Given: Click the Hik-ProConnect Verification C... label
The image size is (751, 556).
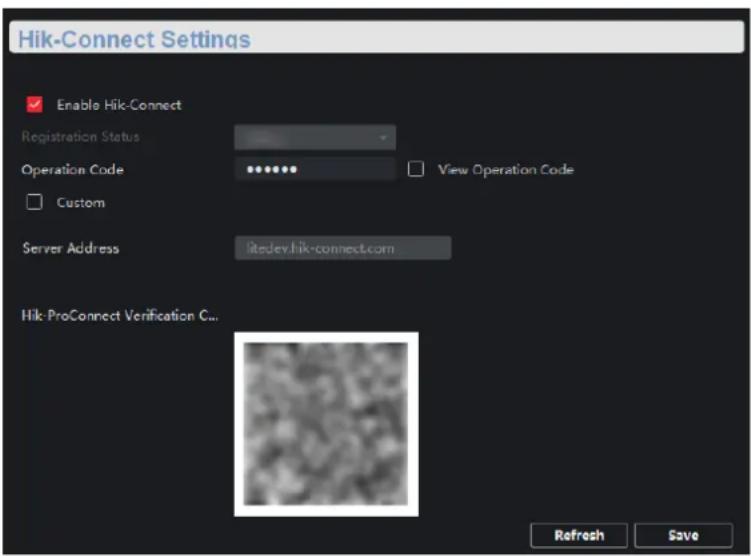Looking at the screenshot, I should [120, 316].
